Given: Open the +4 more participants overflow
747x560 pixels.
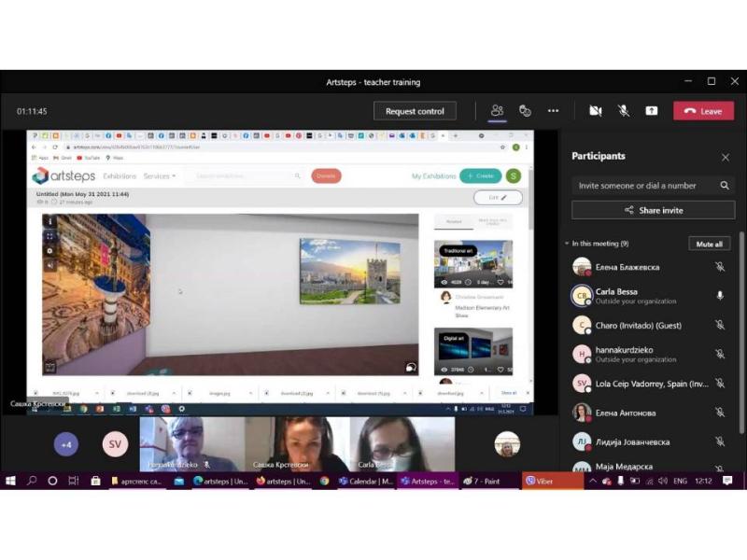Looking at the screenshot, I should 66,445.
